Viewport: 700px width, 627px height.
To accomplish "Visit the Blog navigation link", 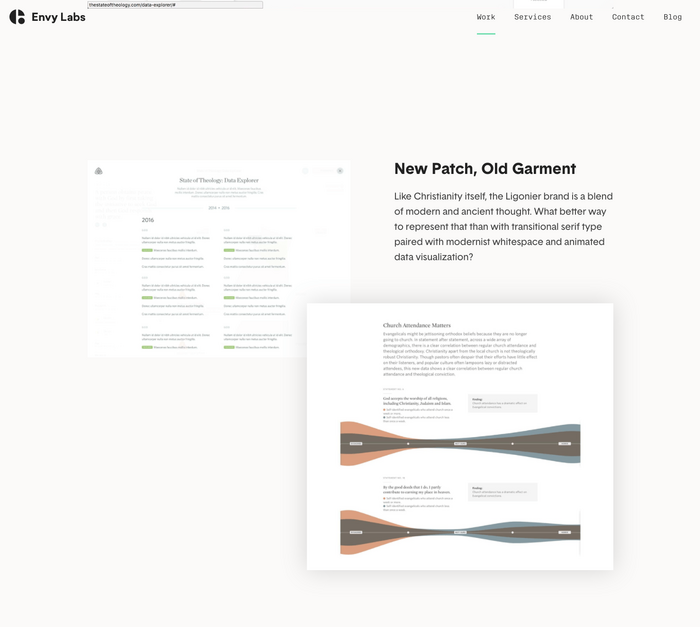I will pos(672,17).
